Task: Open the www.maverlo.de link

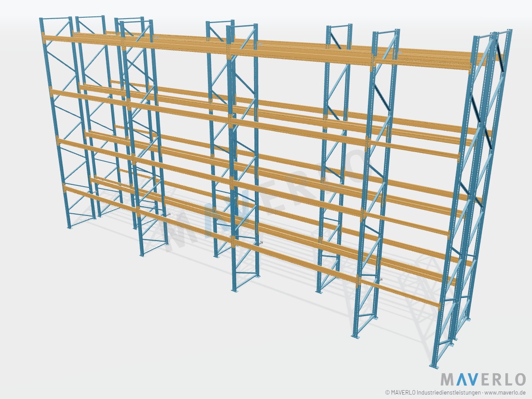Action: (506, 393)
